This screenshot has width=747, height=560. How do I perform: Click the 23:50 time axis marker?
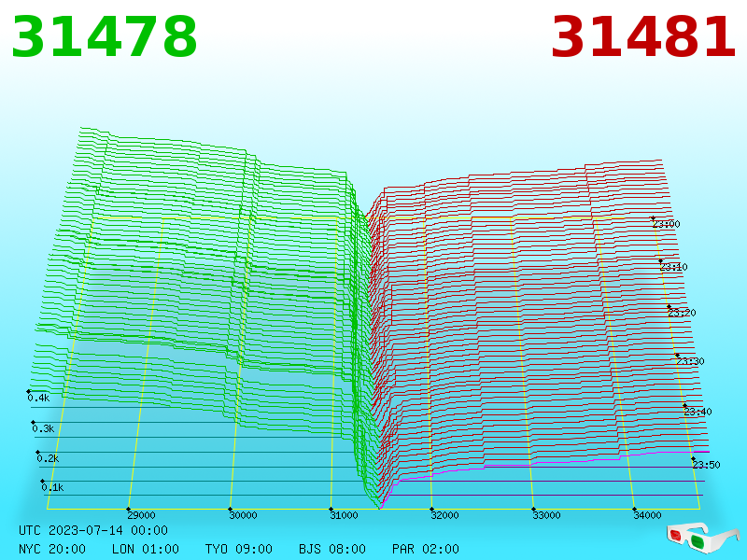706,465
